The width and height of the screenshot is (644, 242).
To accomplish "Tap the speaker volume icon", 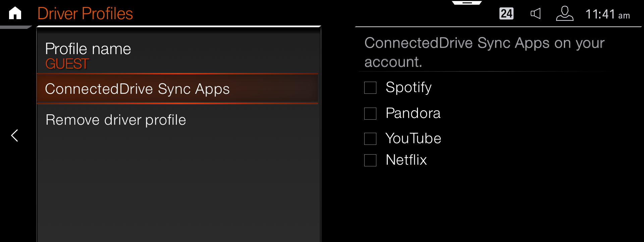I will pyautogui.click(x=535, y=14).
